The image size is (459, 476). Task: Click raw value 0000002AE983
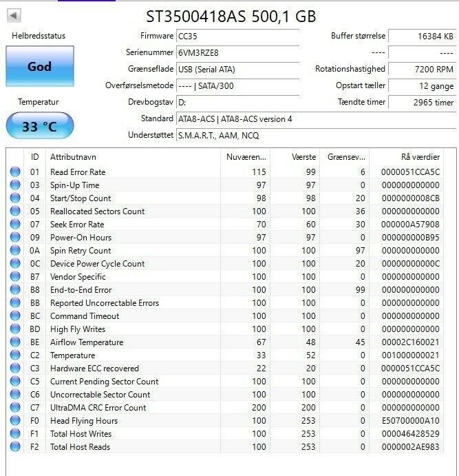tap(411, 447)
